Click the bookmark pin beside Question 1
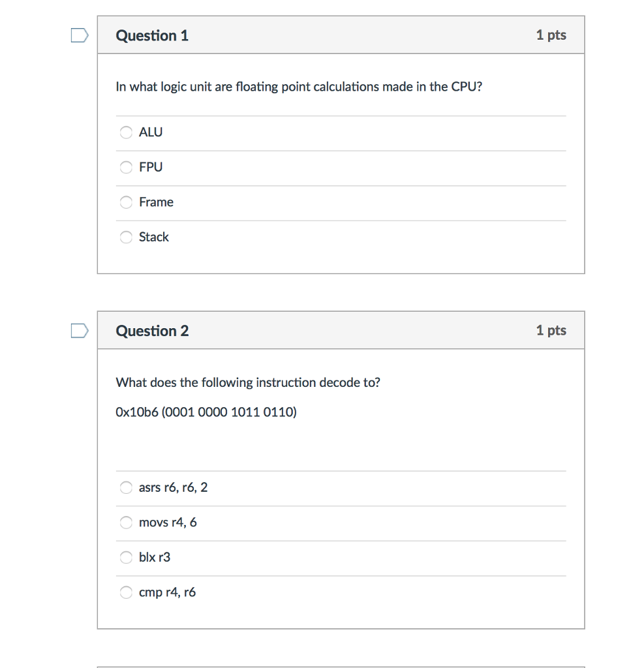 point(78,35)
